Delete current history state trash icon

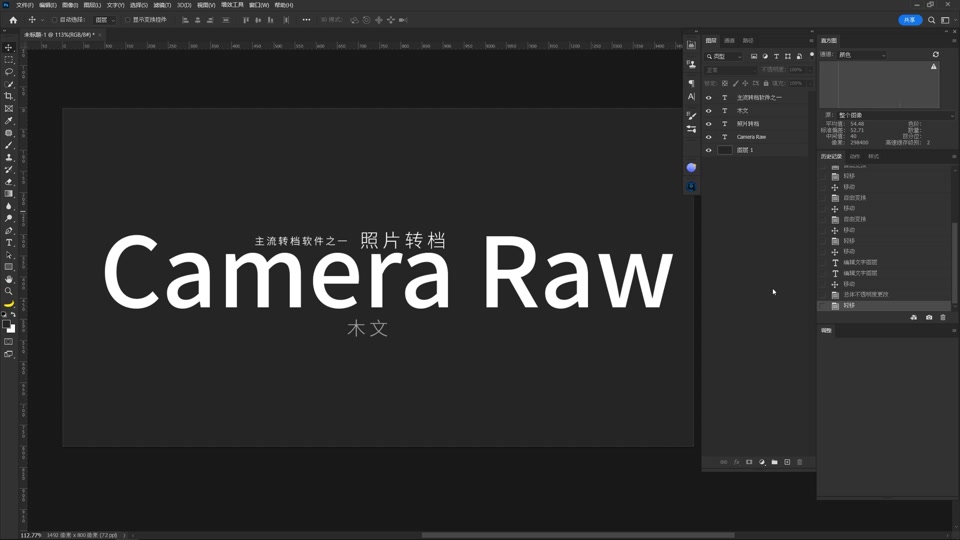[x=943, y=317]
